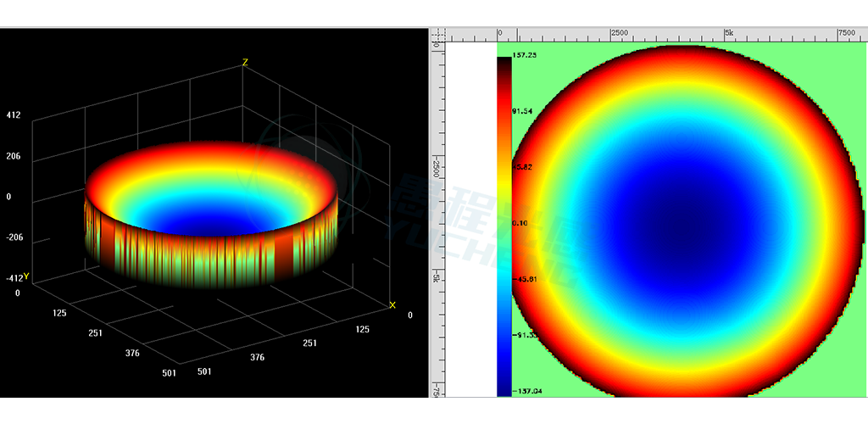Viewport: 868px width, 424px height.
Task: Click the 7500 mark on top ruler
Action: (x=847, y=33)
